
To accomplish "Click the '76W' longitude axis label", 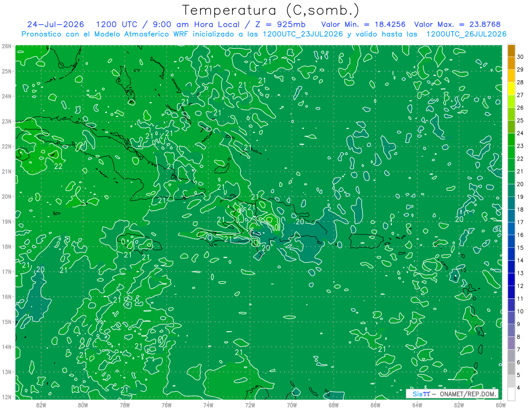I will 166,404.
